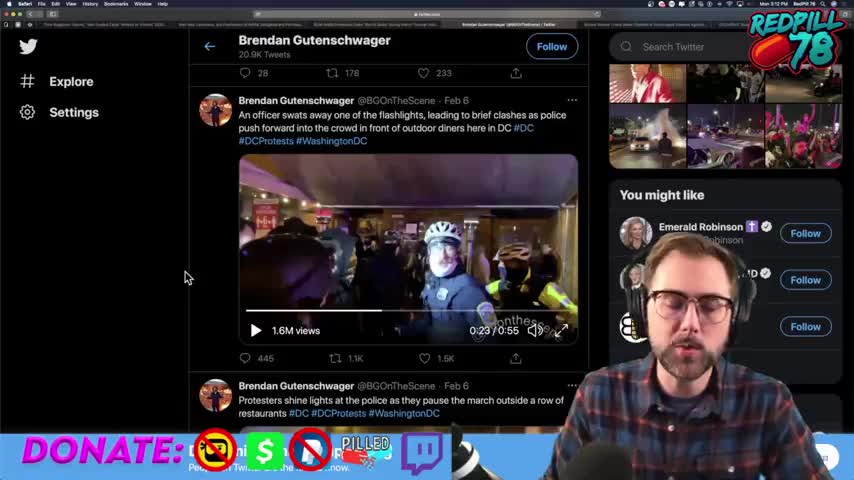The image size is (854, 480).
Task: Click the third Follow button under You might like
Action: [806, 327]
